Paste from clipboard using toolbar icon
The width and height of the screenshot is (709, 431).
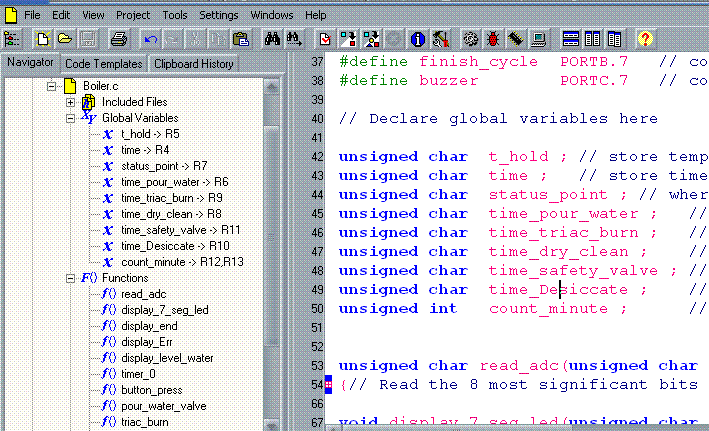point(241,39)
